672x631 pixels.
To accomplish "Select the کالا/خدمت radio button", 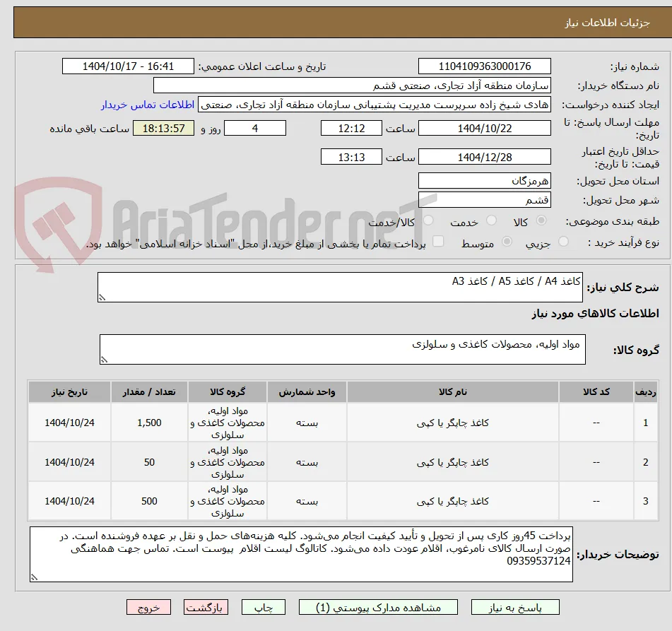I will pyautogui.click(x=428, y=220).
